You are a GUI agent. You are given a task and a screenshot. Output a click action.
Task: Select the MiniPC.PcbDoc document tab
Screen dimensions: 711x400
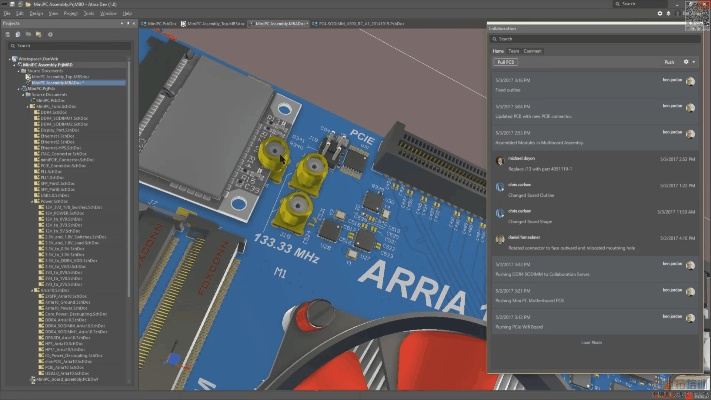point(159,22)
